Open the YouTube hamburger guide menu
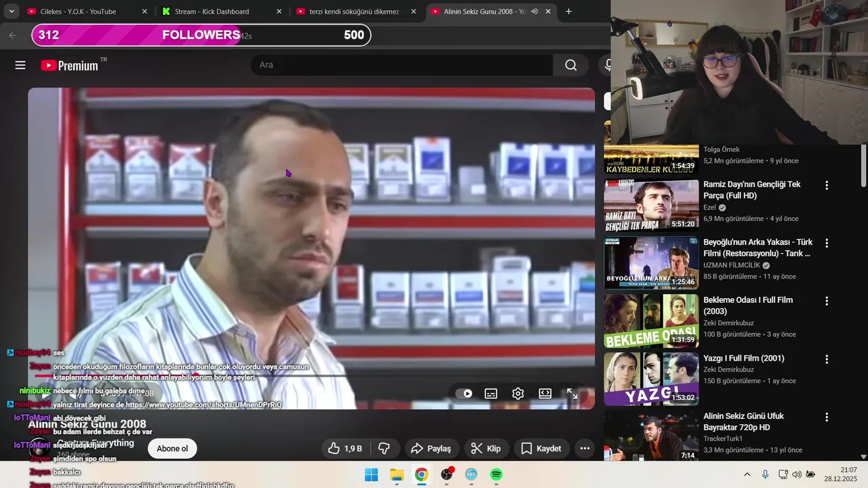Viewport: 868px width, 488px height. 20,65
